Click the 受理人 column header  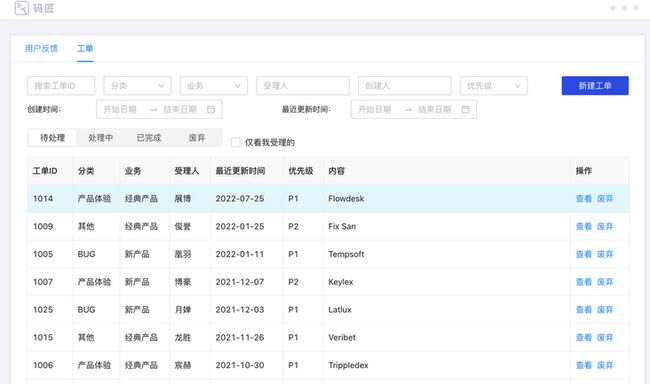point(190,171)
